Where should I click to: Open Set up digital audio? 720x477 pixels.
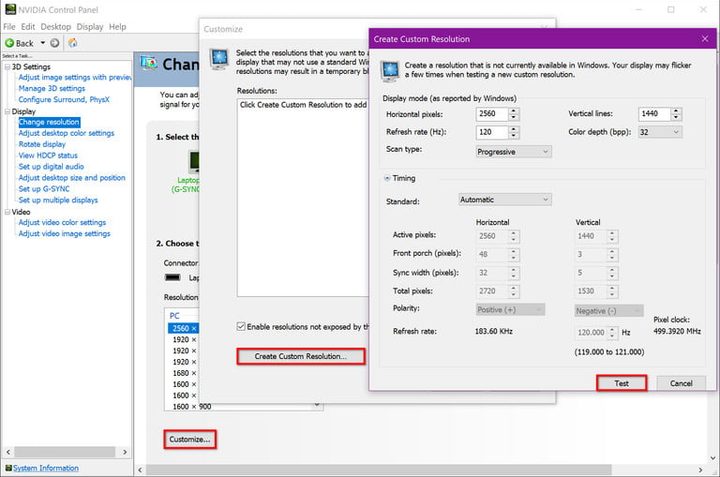51,166
